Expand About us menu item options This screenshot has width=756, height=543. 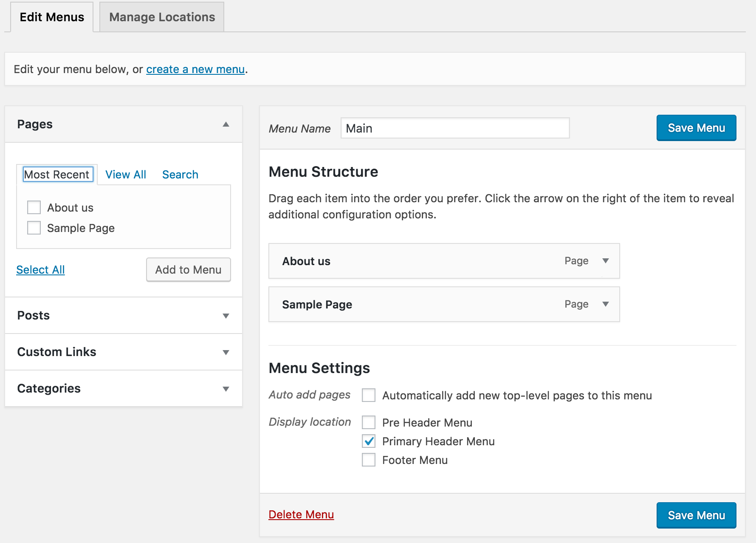point(606,261)
